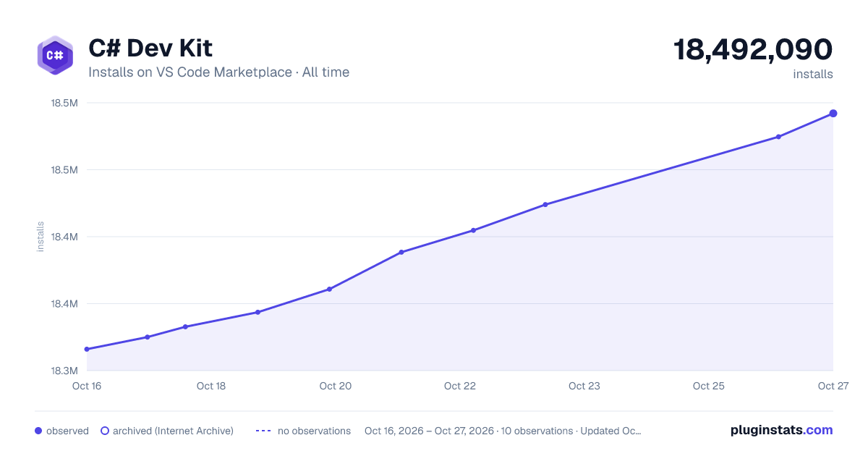Select the first data point at Oct 16
This screenshot has height=456, width=868.
pos(87,350)
